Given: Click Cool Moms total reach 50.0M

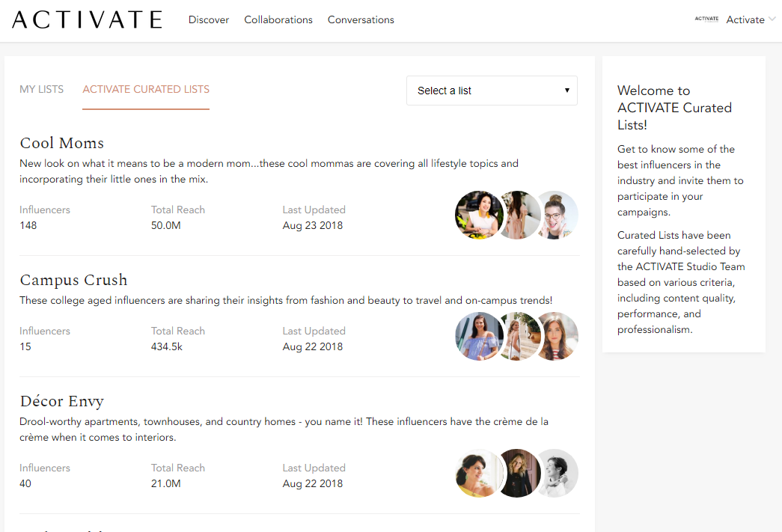Looking at the screenshot, I should click(x=165, y=225).
